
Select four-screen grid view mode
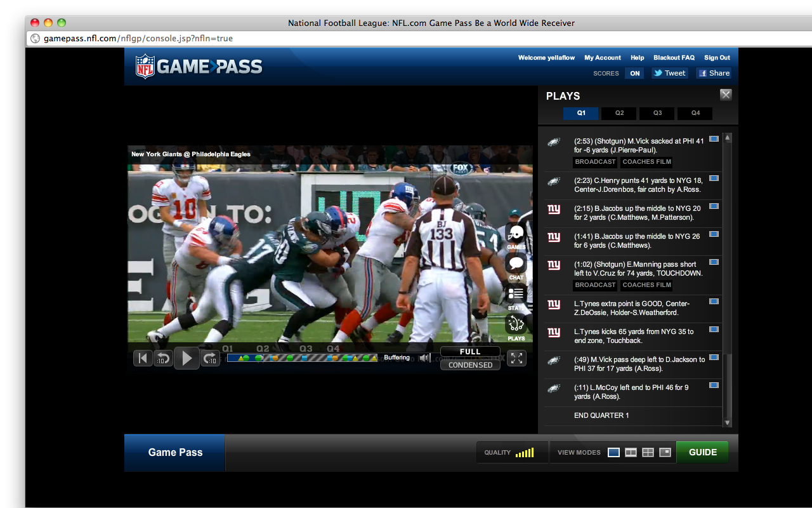point(648,452)
